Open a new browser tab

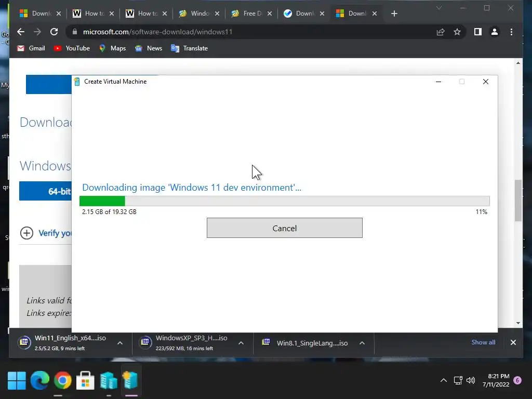pos(394,14)
